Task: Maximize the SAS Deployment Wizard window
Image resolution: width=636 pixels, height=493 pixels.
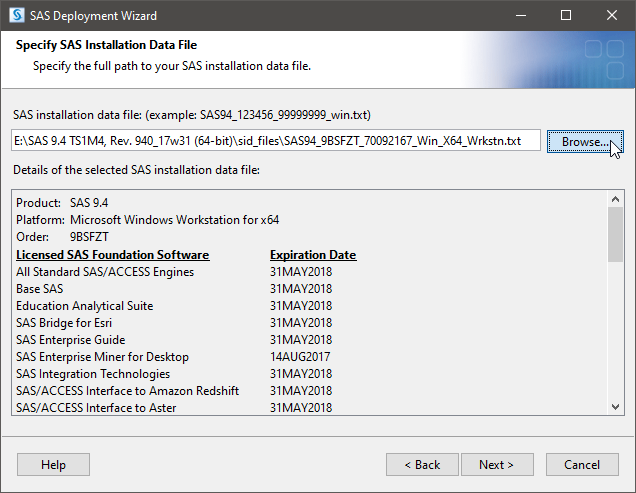Action: click(566, 15)
